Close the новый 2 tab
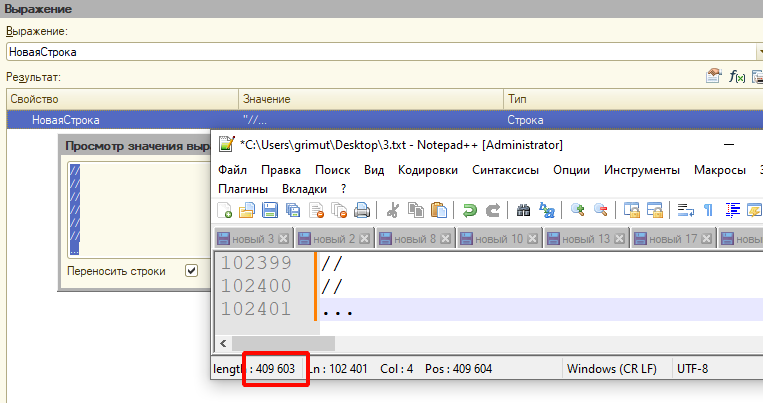763x403 pixels. click(364, 239)
